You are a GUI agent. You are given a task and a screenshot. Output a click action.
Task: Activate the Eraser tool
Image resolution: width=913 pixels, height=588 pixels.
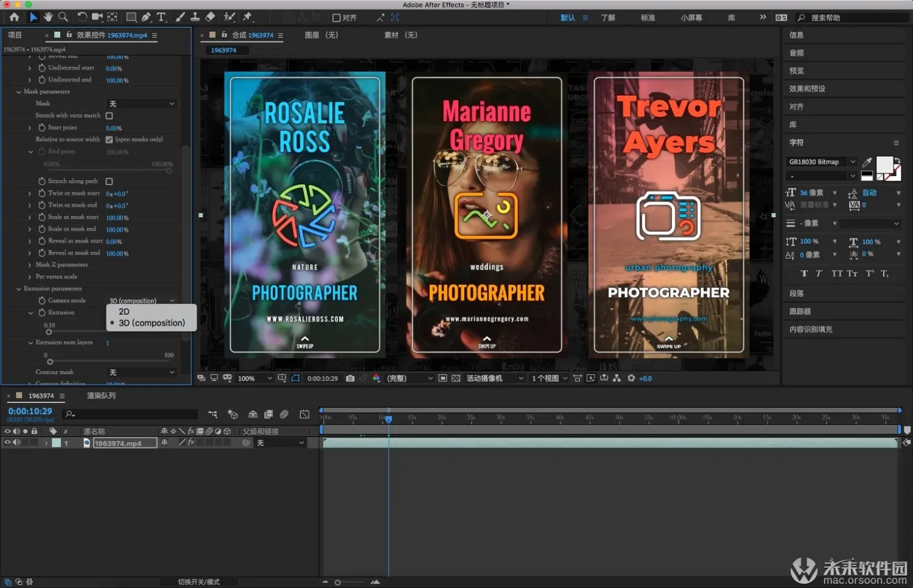tap(210, 17)
